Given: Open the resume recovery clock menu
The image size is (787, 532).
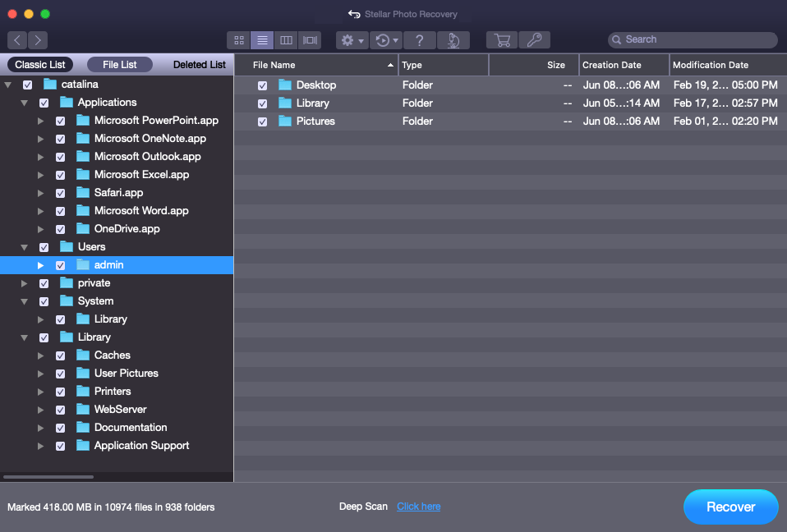Looking at the screenshot, I should click(386, 40).
